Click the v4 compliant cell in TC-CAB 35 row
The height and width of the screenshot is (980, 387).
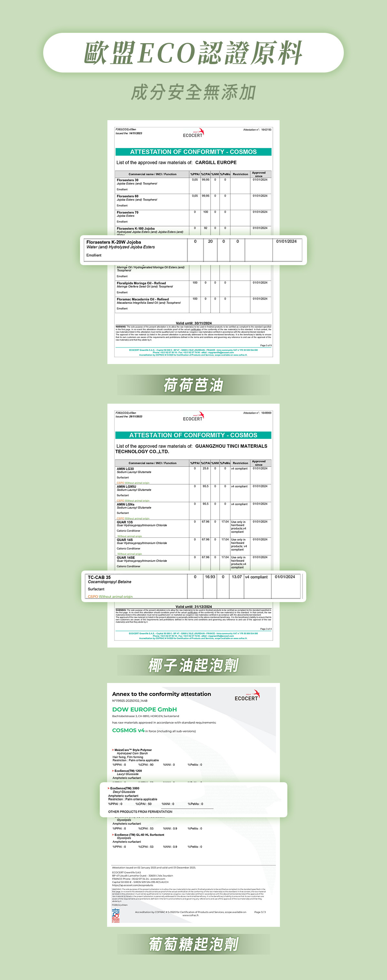click(256, 577)
